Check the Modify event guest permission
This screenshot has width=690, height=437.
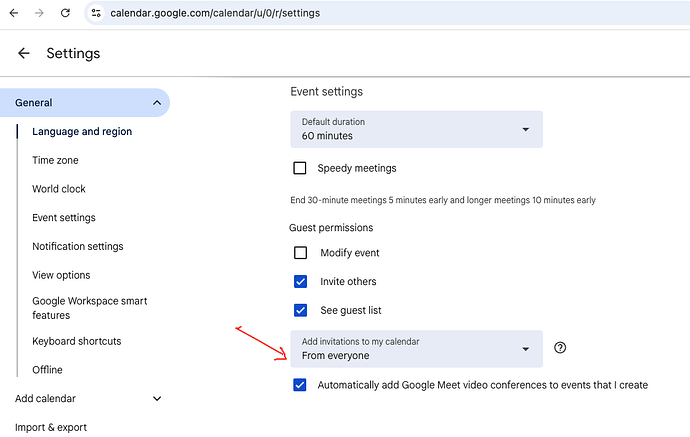point(300,253)
